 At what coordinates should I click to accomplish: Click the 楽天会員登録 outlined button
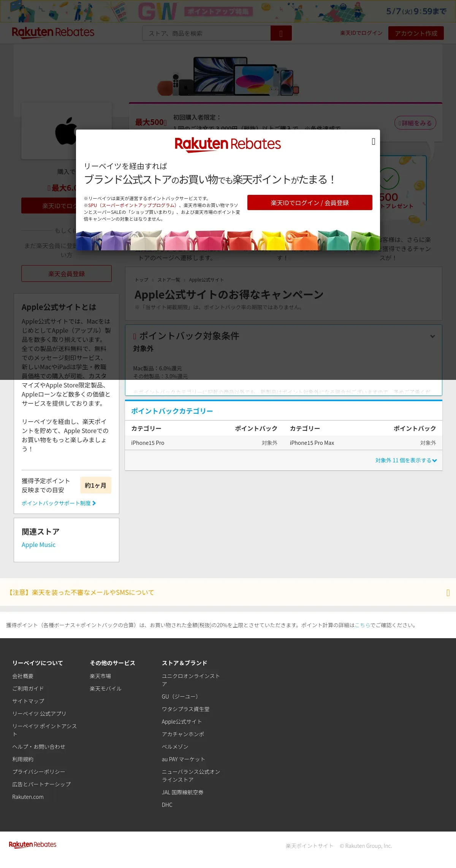point(66,274)
